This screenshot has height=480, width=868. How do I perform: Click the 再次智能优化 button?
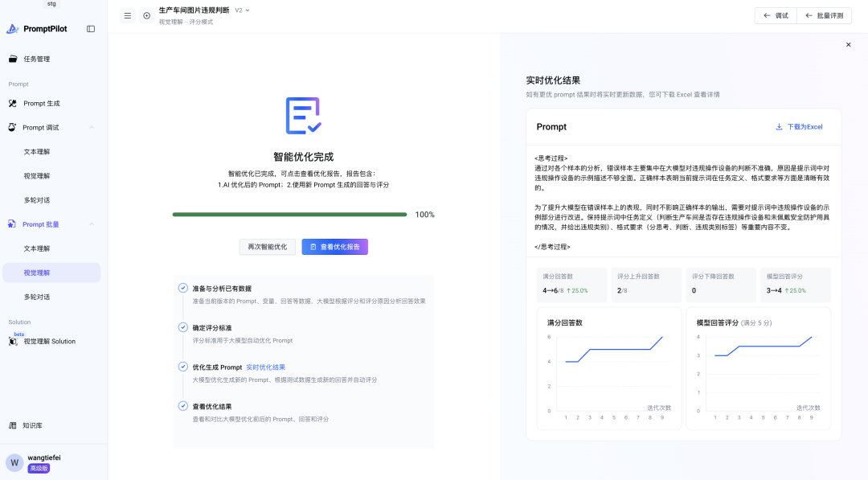pyautogui.click(x=267, y=247)
